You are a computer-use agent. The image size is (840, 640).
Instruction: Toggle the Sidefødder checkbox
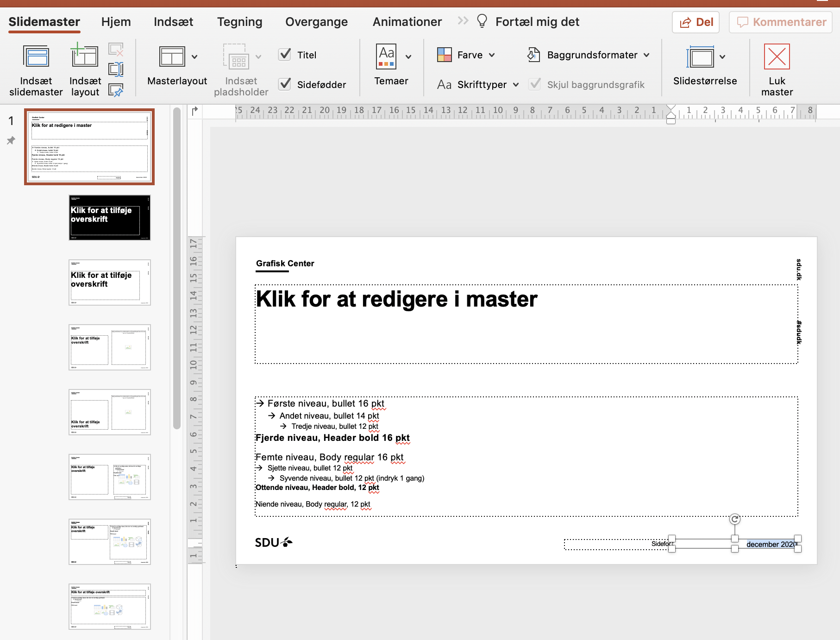pyautogui.click(x=285, y=84)
